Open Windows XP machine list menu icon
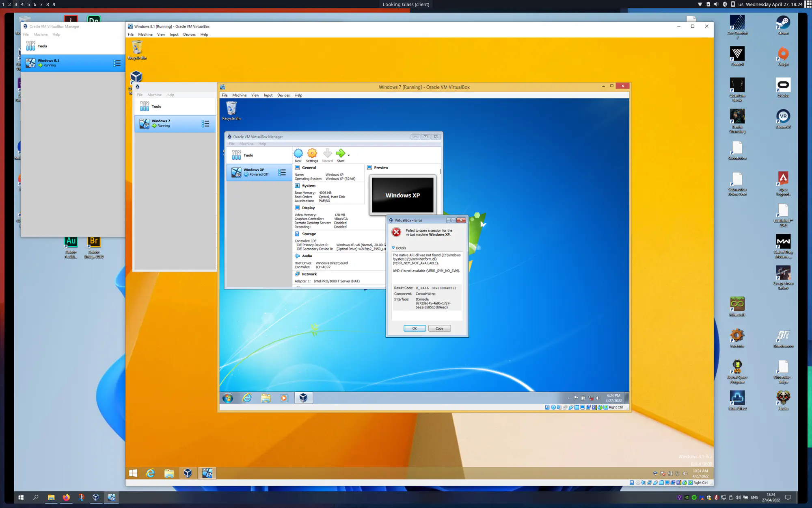The height and width of the screenshot is (508, 812). point(282,172)
